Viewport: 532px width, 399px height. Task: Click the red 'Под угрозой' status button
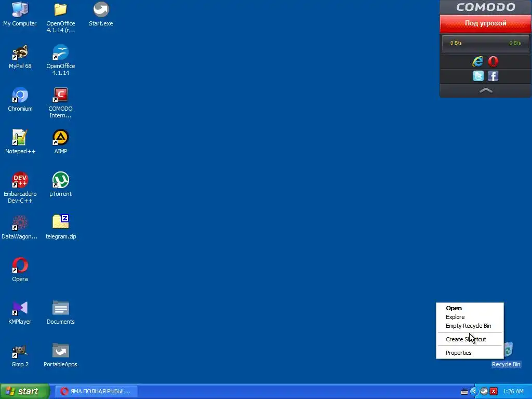486,23
